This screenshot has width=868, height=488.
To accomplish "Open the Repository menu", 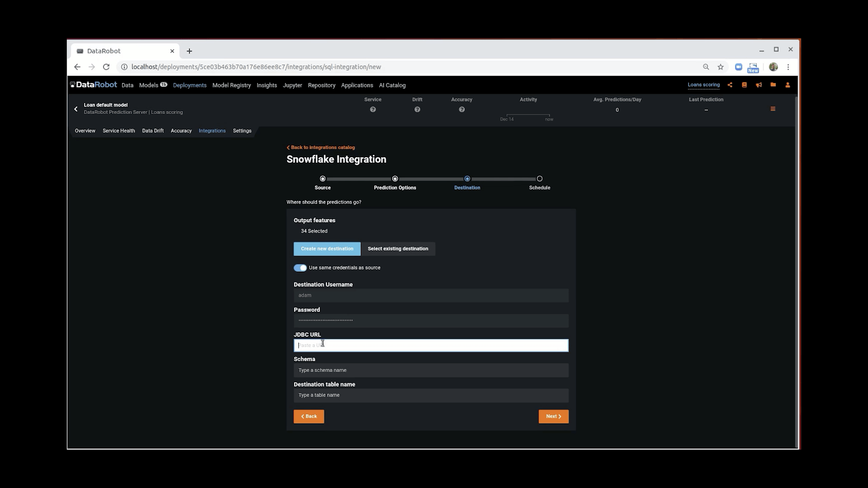I will pos(322,85).
